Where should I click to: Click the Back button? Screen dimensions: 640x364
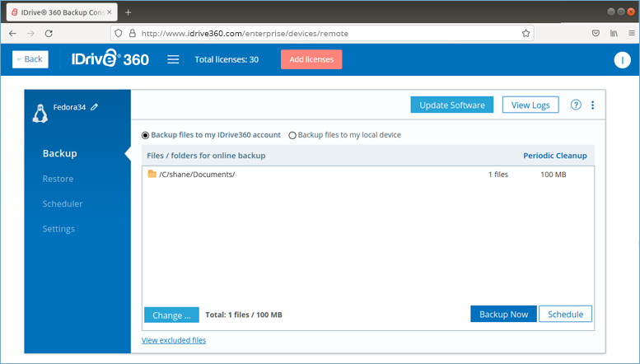(x=30, y=59)
